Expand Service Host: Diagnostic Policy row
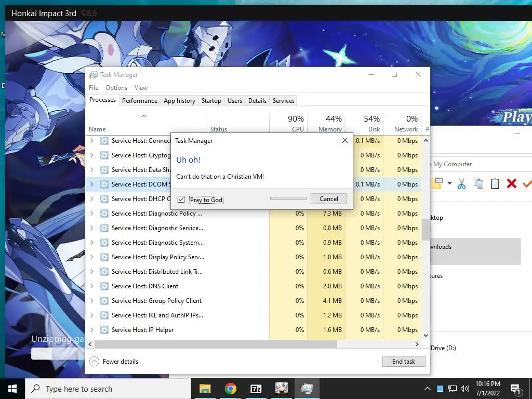 tap(91, 214)
